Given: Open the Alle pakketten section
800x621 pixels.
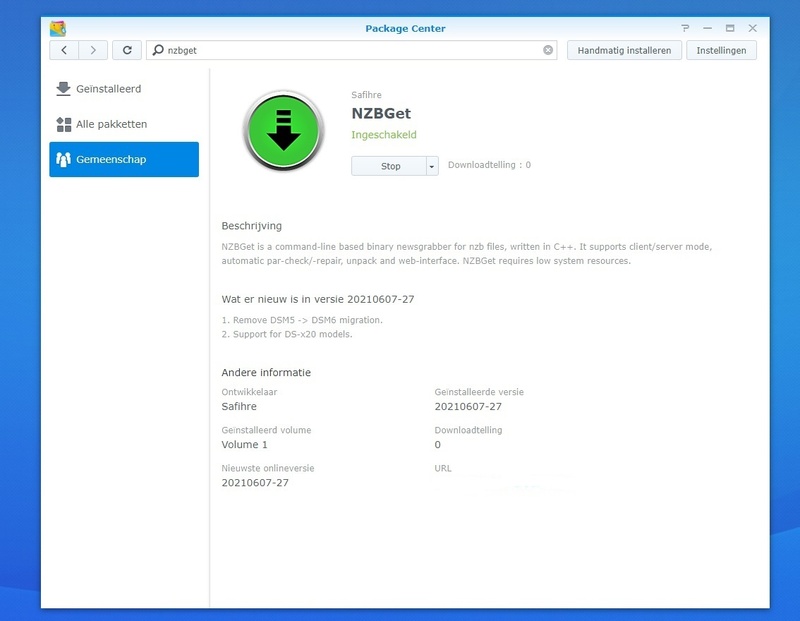Looking at the screenshot, I should [x=124, y=124].
